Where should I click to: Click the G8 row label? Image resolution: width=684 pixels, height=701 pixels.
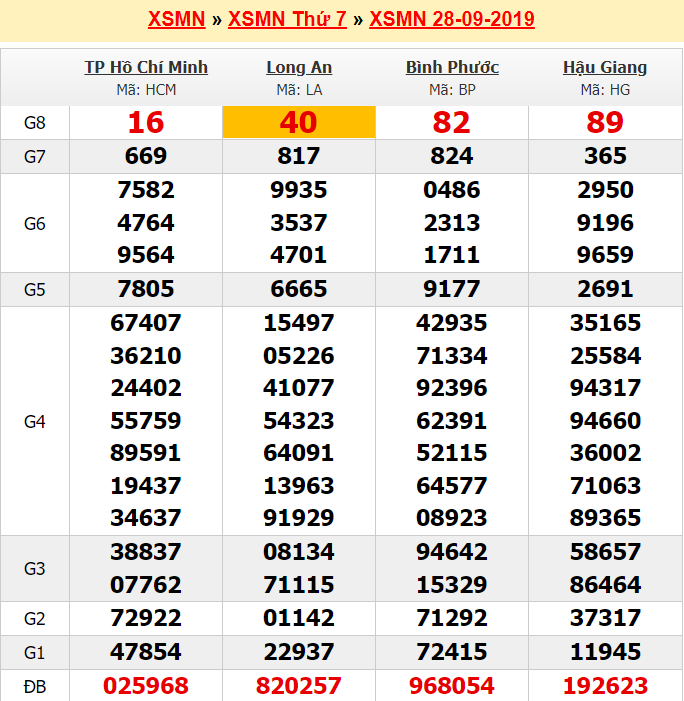[34, 122]
